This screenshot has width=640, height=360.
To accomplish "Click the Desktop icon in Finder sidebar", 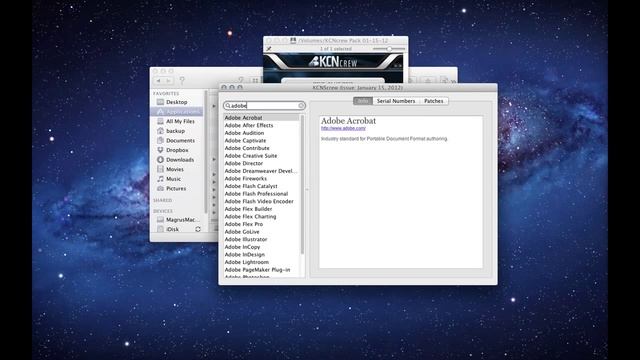I will tap(160, 102).
